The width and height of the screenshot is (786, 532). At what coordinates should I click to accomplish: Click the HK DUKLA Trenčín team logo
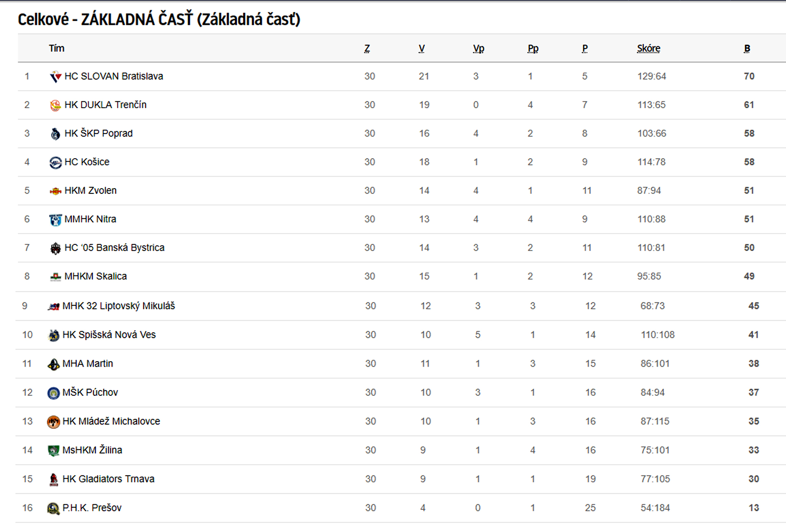coord(56,105)
